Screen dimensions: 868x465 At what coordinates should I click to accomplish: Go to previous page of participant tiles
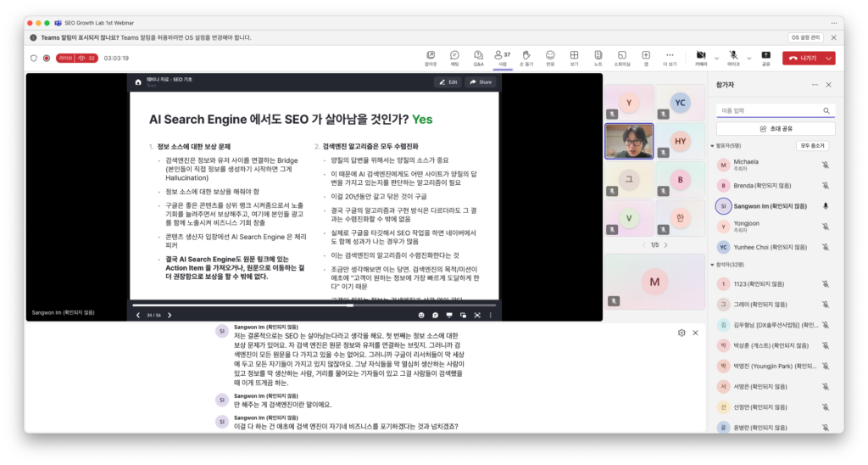click(x=643, y=245)
